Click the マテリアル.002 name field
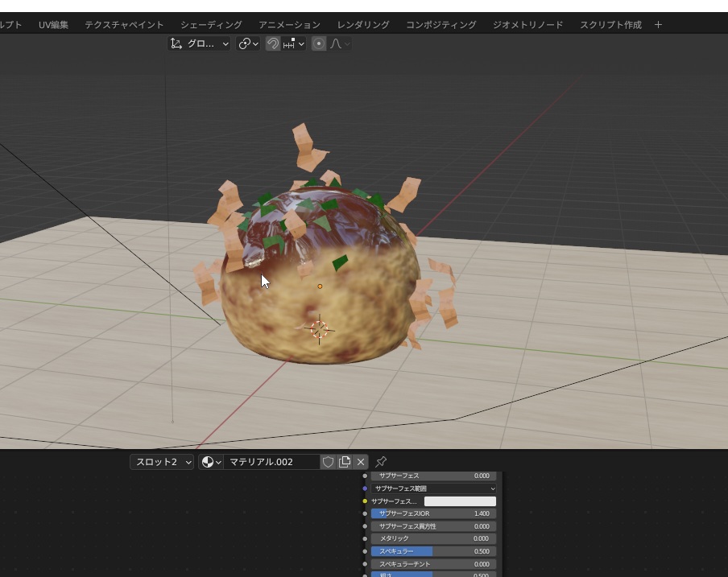Viewport: 728px width, 577px height. (x=271, y=462)
